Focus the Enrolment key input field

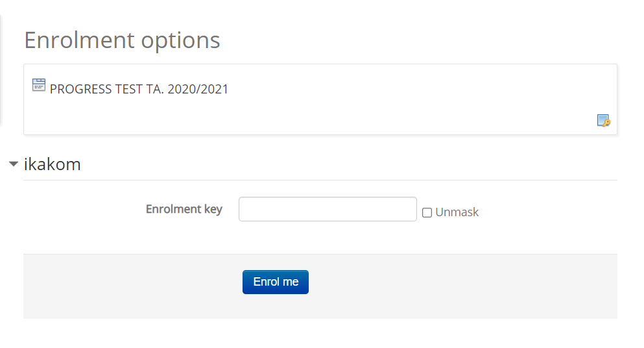coord(328,209)
